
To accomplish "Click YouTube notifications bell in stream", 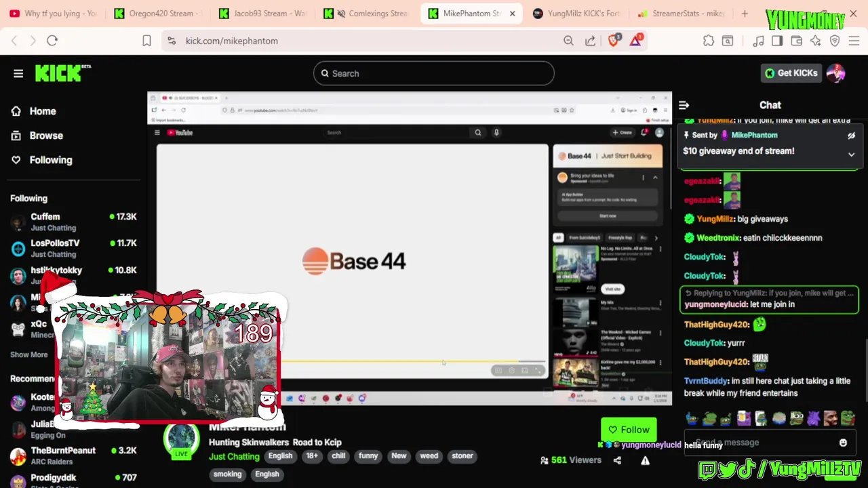I will 644,132.
